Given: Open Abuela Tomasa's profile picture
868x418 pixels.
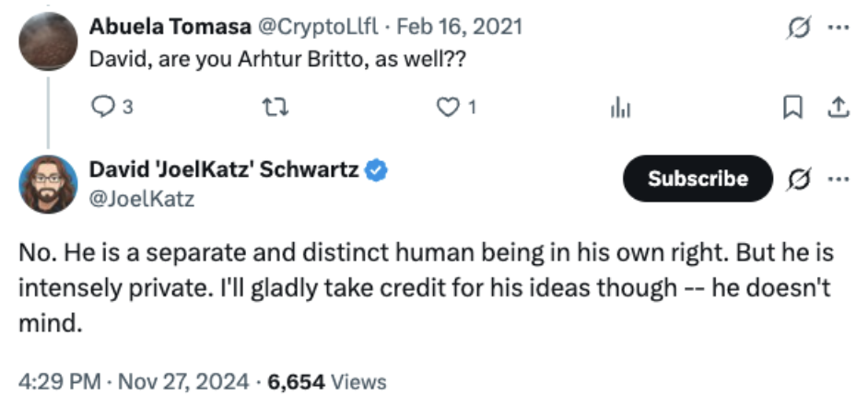Looking at the screenshot, I should click(47, 41).
